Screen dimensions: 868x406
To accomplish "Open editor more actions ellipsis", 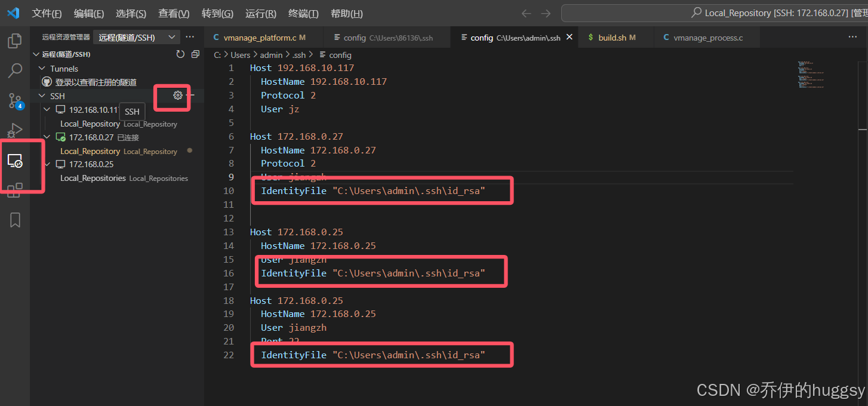I will pos(852,37).
